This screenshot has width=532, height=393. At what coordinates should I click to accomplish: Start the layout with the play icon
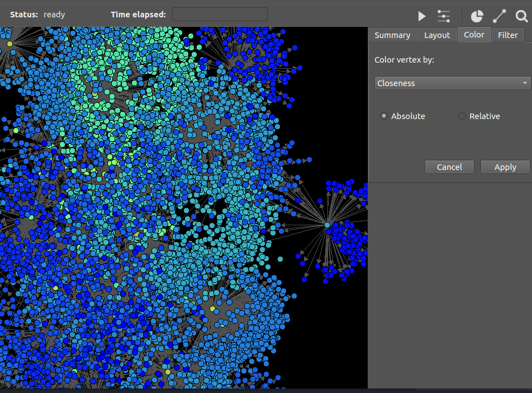[422, 16]
